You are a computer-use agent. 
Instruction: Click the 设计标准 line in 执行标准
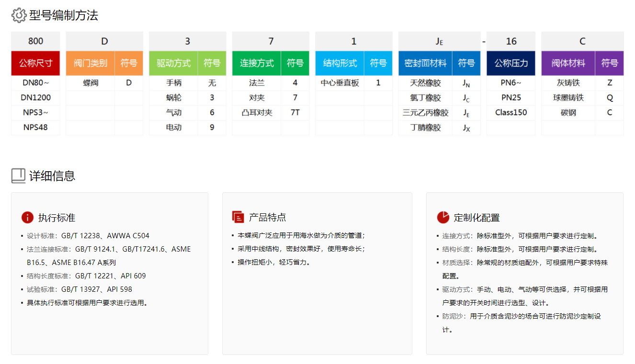coord(88,236)
